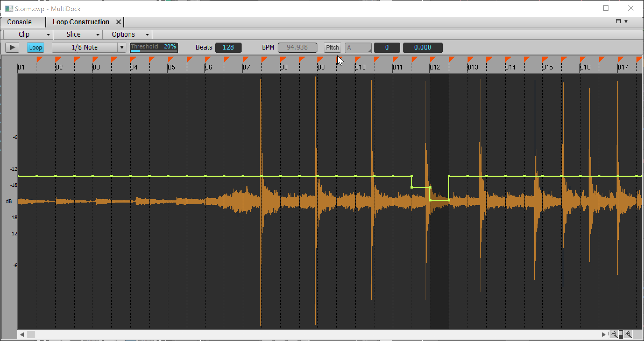Expand the root note A dropdown
644x341 pixels.
point(358,48)
